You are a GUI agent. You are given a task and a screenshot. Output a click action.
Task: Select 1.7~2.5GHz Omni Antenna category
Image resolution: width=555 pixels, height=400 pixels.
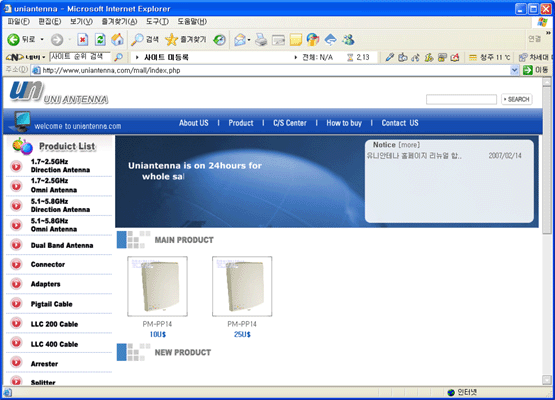click(x=54, y=185)
